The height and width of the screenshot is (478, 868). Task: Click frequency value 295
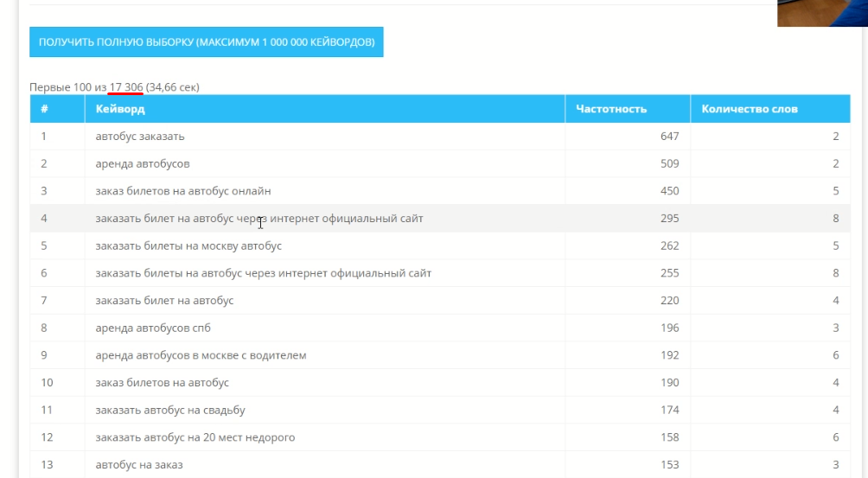coord(669,219)
